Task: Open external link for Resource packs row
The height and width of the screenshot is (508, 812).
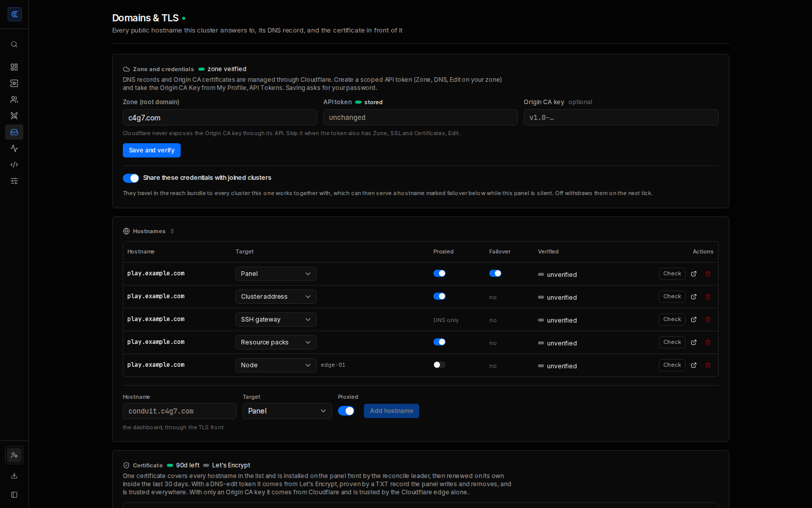Action: (x=694, y=342)
